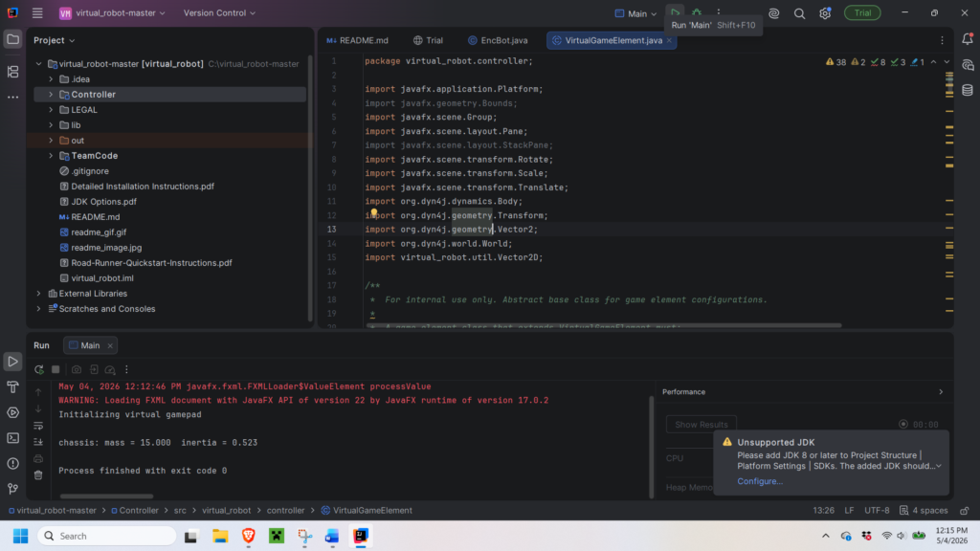Open IDE settings gear icon

(x=825, y=13)
